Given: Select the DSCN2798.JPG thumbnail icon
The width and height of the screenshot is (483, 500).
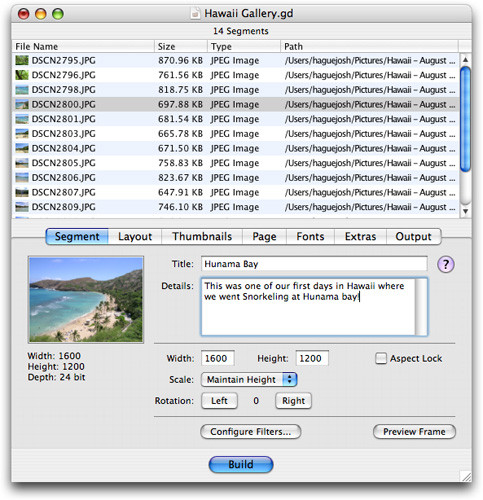Looking at the screenshot, I should 22,90.
